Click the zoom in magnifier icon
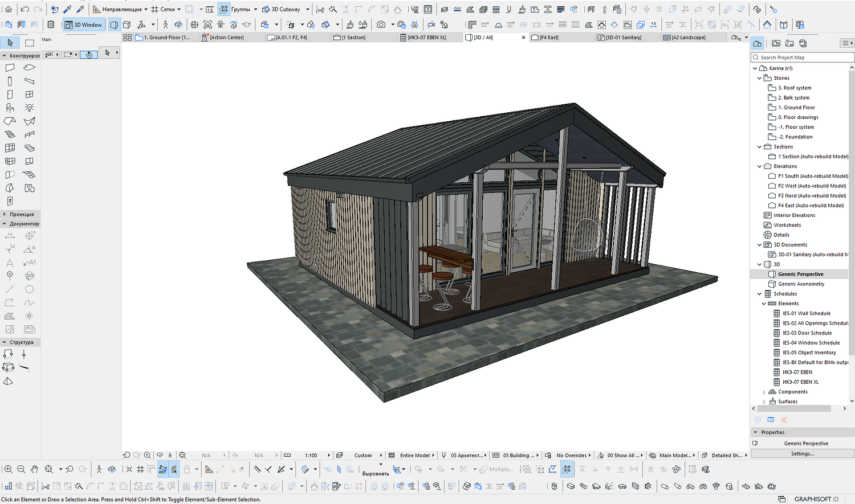The width and height of the screenshot is (855, 504). [8, 469]
